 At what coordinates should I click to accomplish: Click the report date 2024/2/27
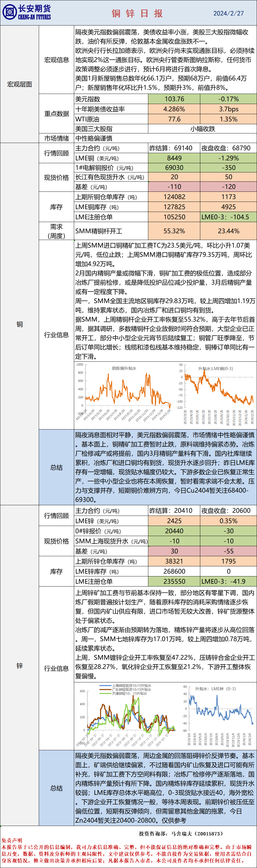(x=228, y=13)
